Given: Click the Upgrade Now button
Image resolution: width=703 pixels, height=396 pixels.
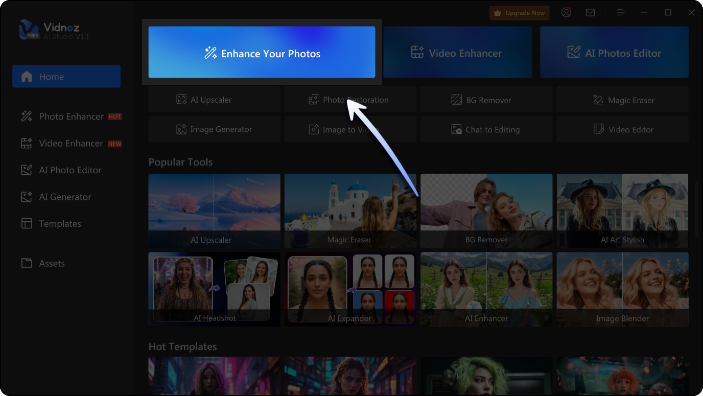Looking at the screenshot, I should tap(520, 13).
